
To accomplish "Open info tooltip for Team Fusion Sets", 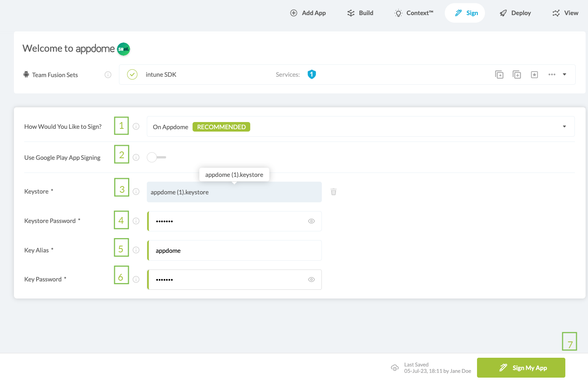I will coord(108,75).
